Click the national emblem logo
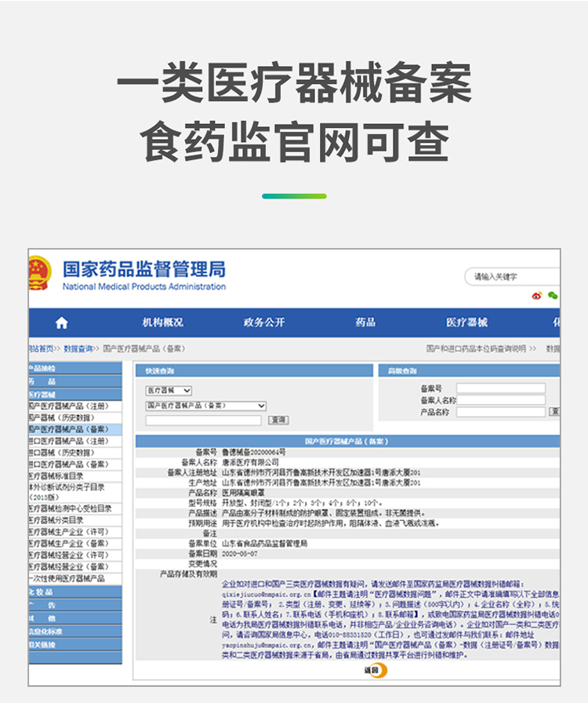The width and height of the screenshot is (588, 703). pos(38,274)
